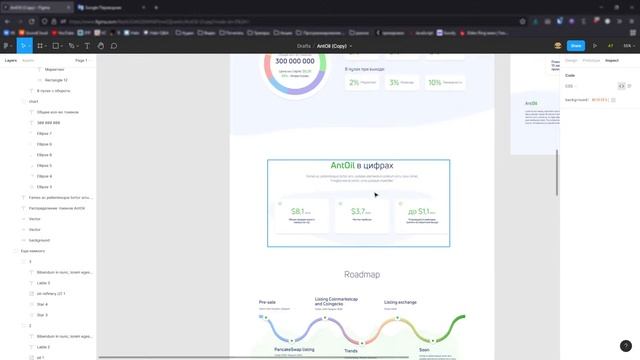The height and width of the screenshot is (360, 640).
Task: Select the Pen tool
Action: [x=72, y=46]
